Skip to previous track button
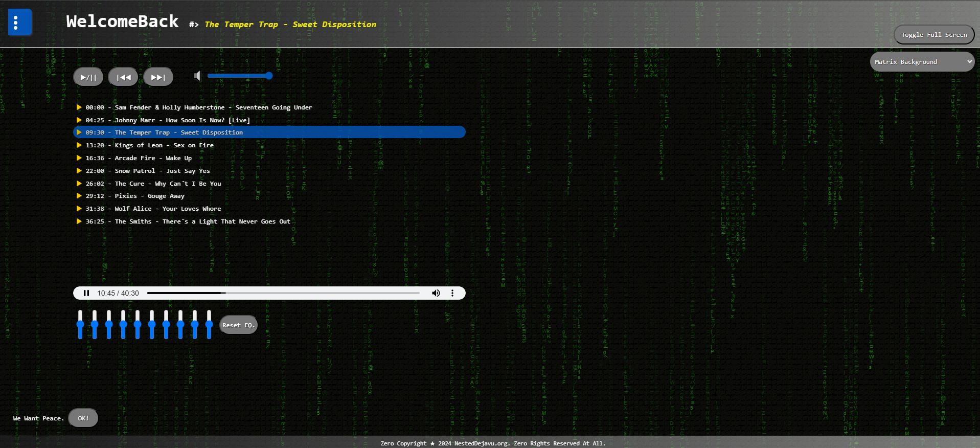980x448 pixels. [x=123, y=77]
